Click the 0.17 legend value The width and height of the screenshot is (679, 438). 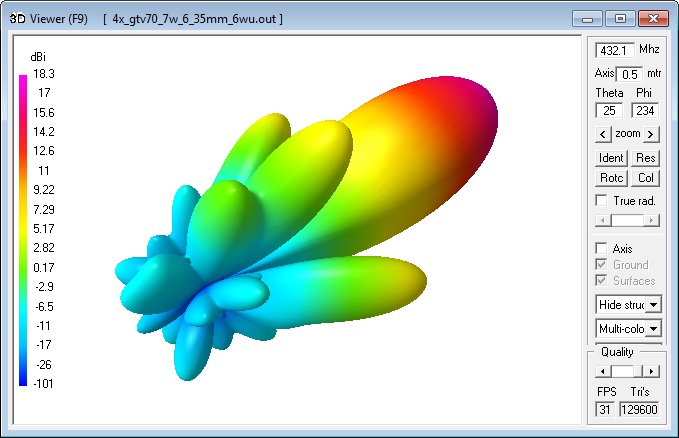coord(44,267)
